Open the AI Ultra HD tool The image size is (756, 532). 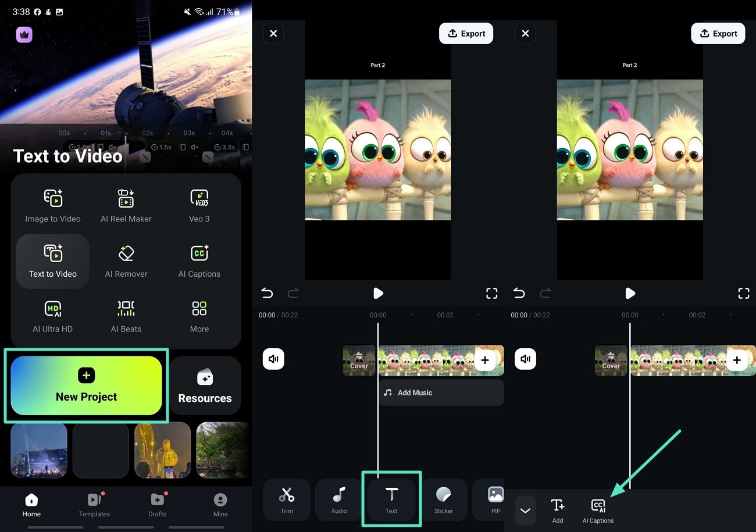tap(53, 316)
